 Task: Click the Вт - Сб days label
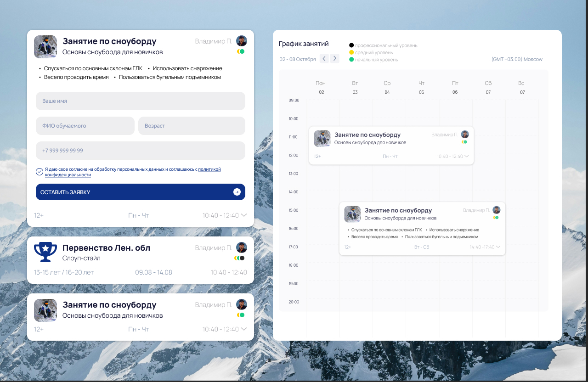click(422, 247)
